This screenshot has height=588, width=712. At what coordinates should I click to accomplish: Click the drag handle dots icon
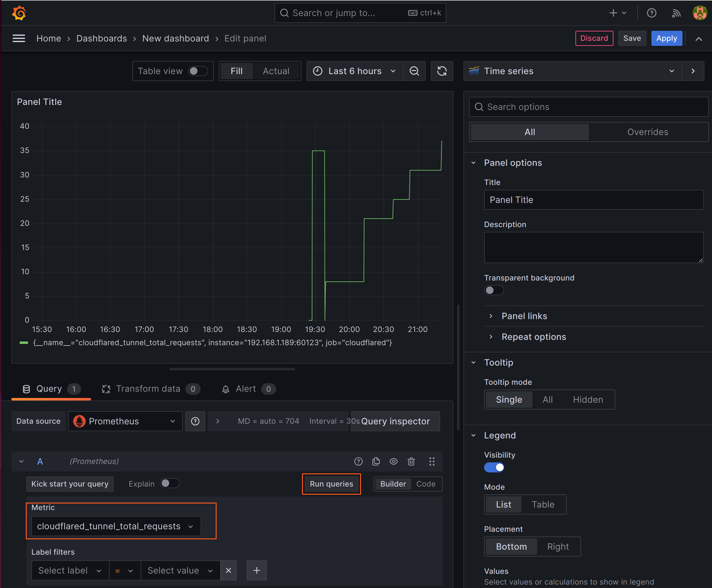[432, 461]
